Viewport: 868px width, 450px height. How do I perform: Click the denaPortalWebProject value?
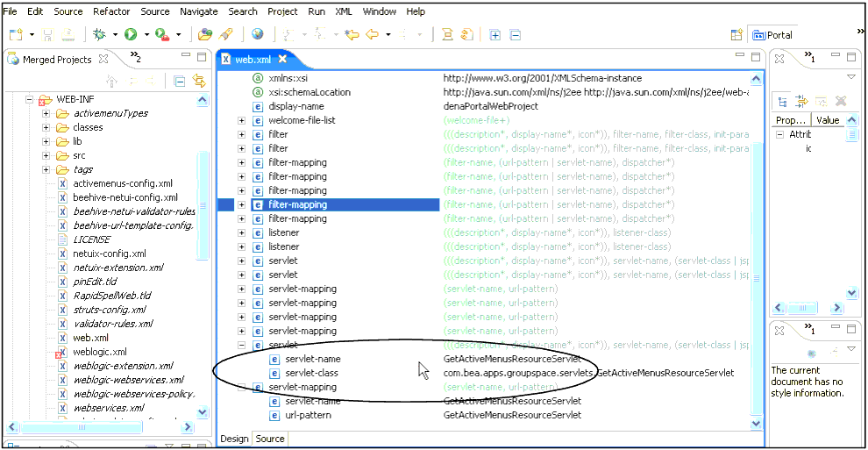click(490, 106)
